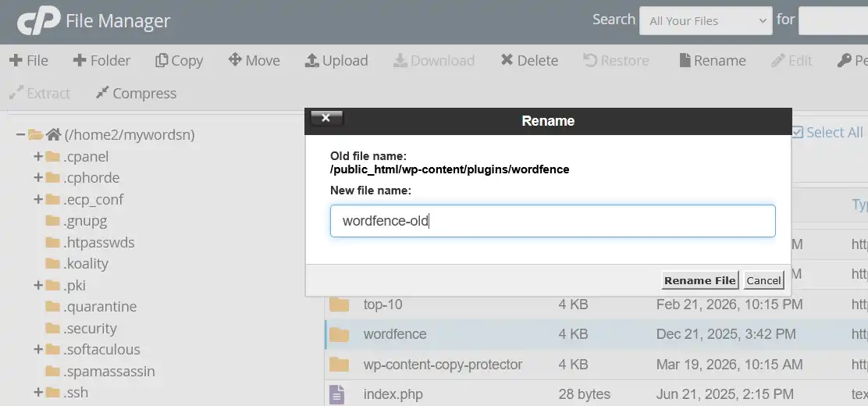
Task: Click the Rename toolbar button
Action: pyautogui.click(x=713, y=60)
